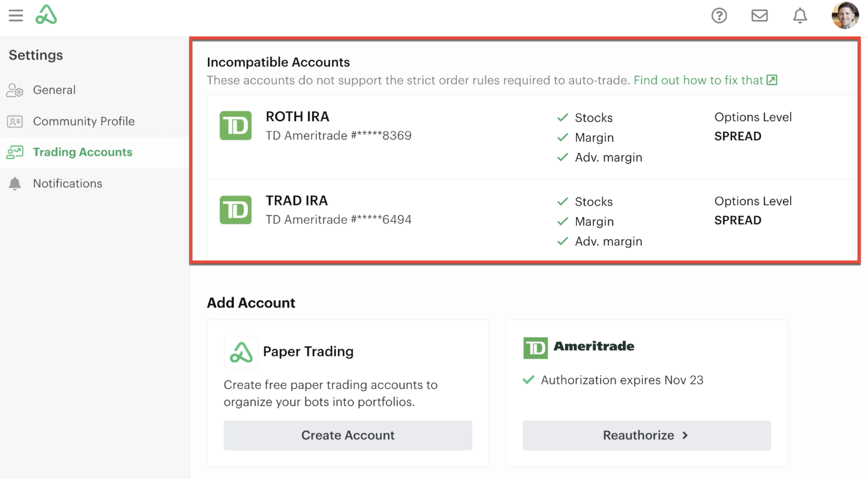Screen dimensions: 868x479
Task: Click account number ending 8369
Action: [x=339, y=136]
